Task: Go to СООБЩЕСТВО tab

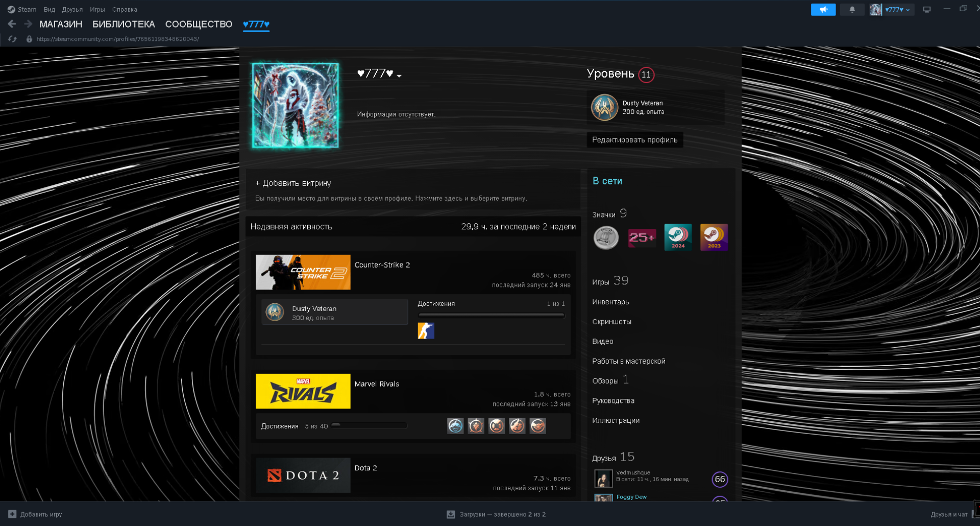Action: (x=199, y=24)
